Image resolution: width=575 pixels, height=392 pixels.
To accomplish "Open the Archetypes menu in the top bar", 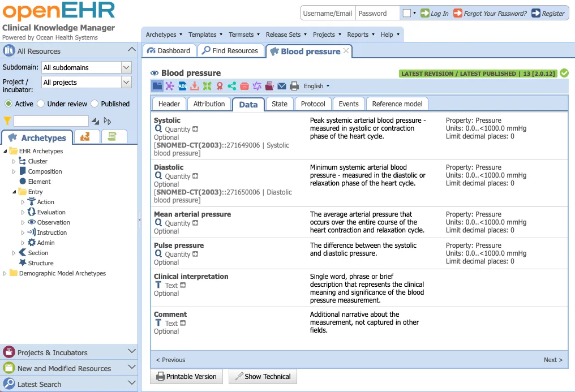I will (x=164, y=34).
